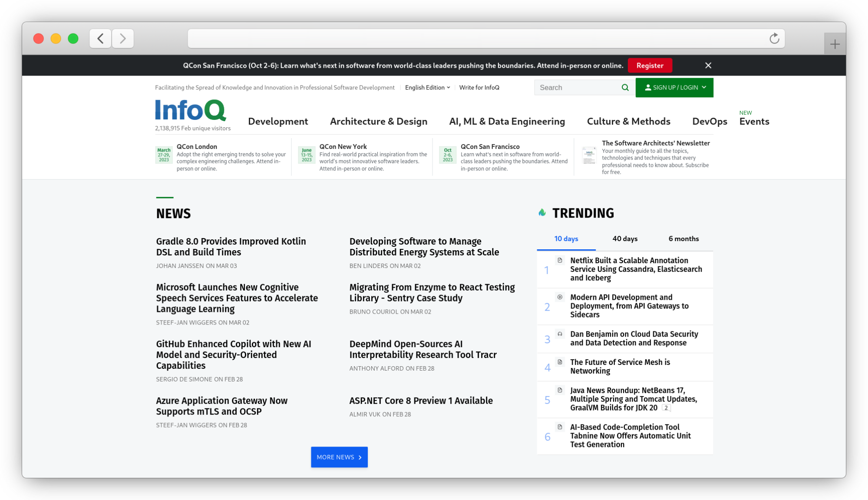Expand the Sign Up / Login dropdown
The width and height of the screenshot is (868, 500).
click(674, 88)
